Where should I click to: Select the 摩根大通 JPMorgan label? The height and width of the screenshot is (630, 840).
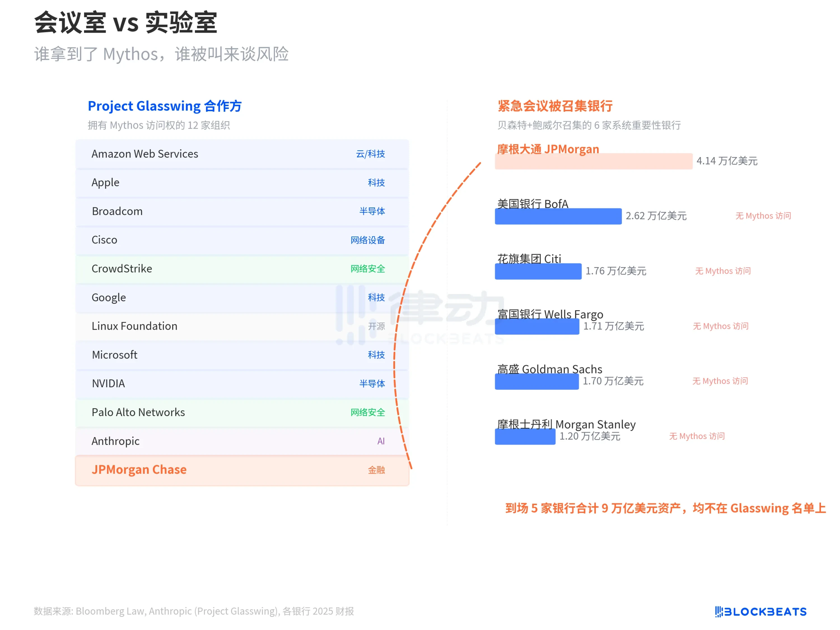pyautogui.click(x=547, y=149)
